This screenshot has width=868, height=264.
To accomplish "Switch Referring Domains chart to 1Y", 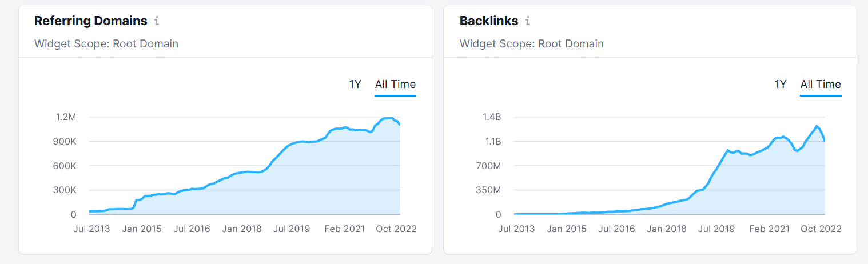I will click(355, 85).
